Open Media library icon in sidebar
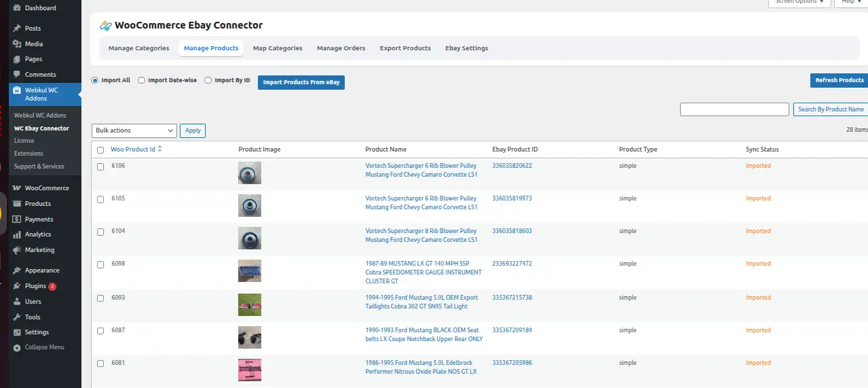The width and height of the screenshot is (868, 388). click(16, 44)
